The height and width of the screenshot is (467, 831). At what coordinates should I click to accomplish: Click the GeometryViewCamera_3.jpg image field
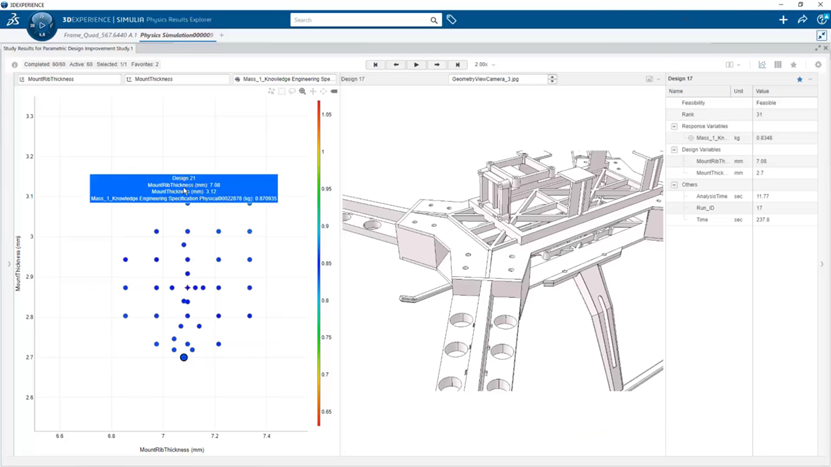click(x=499, y=79)
